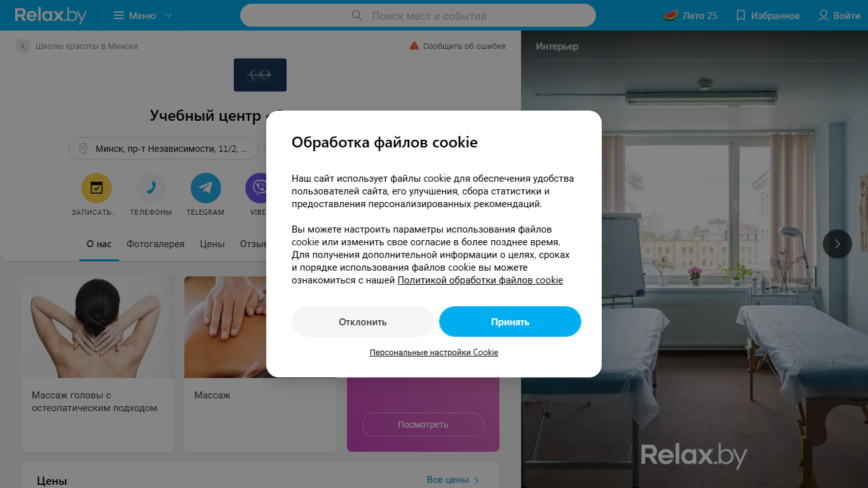The height and width of the screenshot is (488, 868).
Task: Show next interior photo with arrow
Action: pyautogui.click(x=837, y=243)
